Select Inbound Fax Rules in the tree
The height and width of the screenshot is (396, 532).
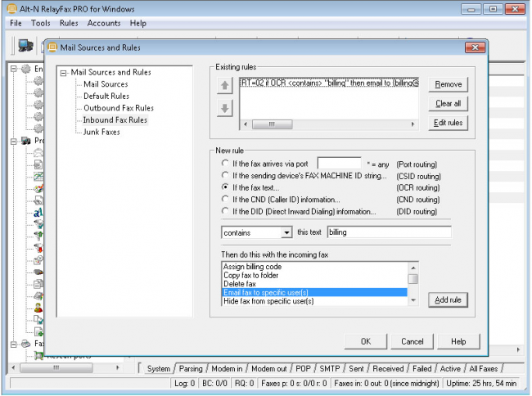pyautogui.click(x=115, y=119)
